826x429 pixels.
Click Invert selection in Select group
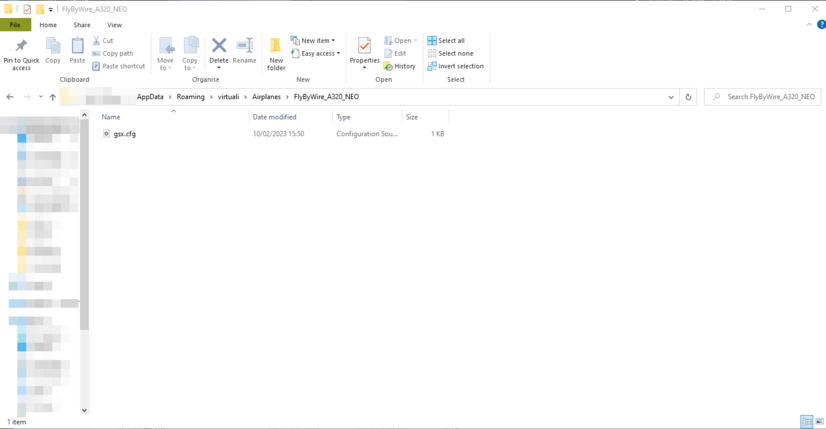(x=455, y=66)
